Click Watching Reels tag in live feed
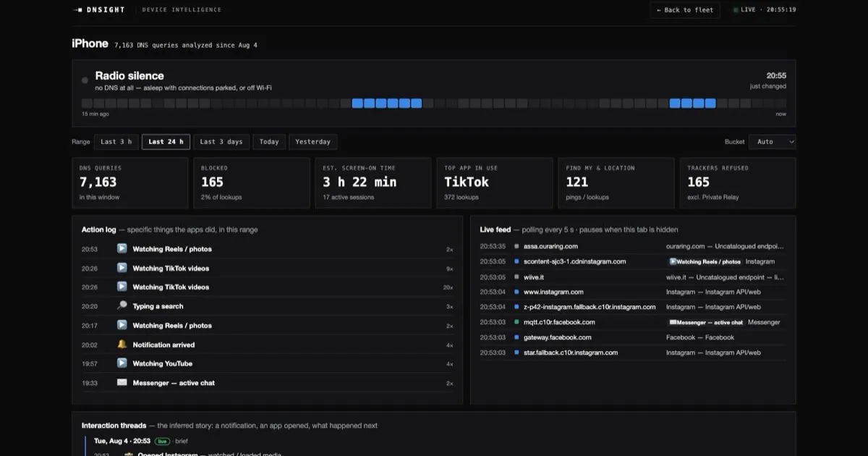The height and width of the screenshot is (456, 868). click(705, 261)
